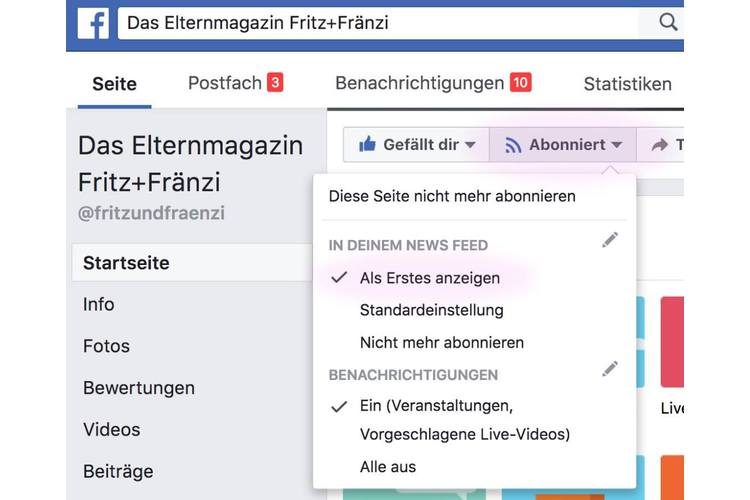Open the Postfach tab
The image size is (750, 500).
point(235,83)
